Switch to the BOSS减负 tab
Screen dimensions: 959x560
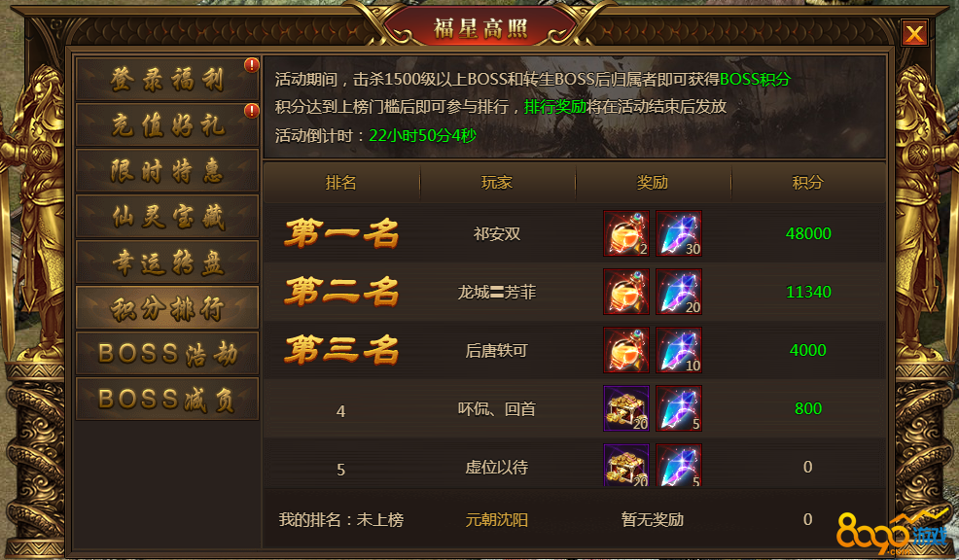point(167,399)
